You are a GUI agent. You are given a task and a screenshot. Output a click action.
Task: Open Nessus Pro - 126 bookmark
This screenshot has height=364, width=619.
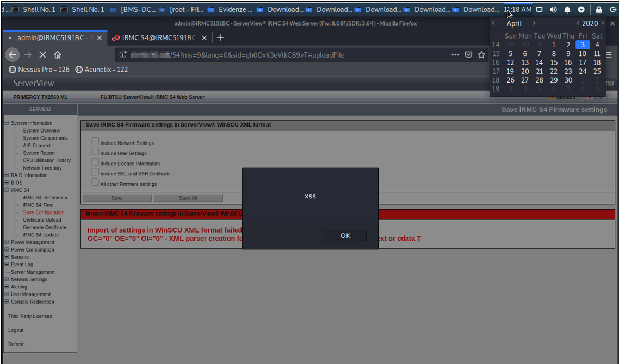click(x=39, y=70)
